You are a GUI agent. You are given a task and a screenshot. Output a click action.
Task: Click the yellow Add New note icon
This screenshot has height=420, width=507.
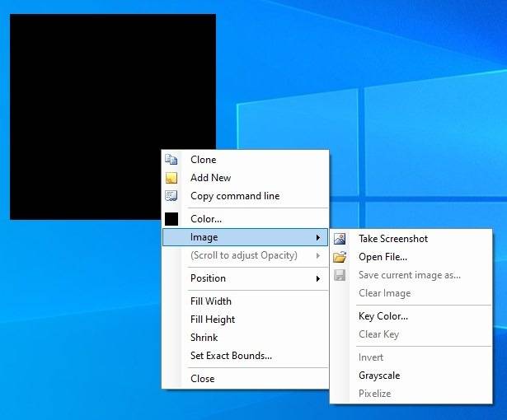coord(171,178)
